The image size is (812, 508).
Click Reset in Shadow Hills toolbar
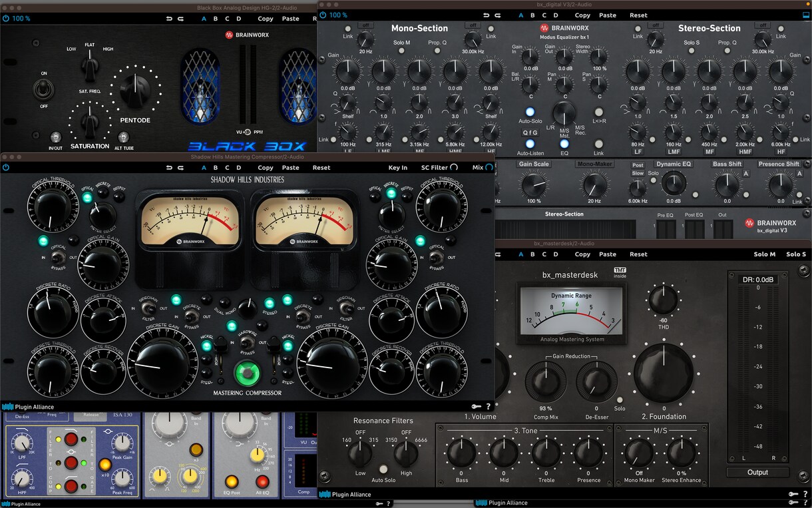321,168
